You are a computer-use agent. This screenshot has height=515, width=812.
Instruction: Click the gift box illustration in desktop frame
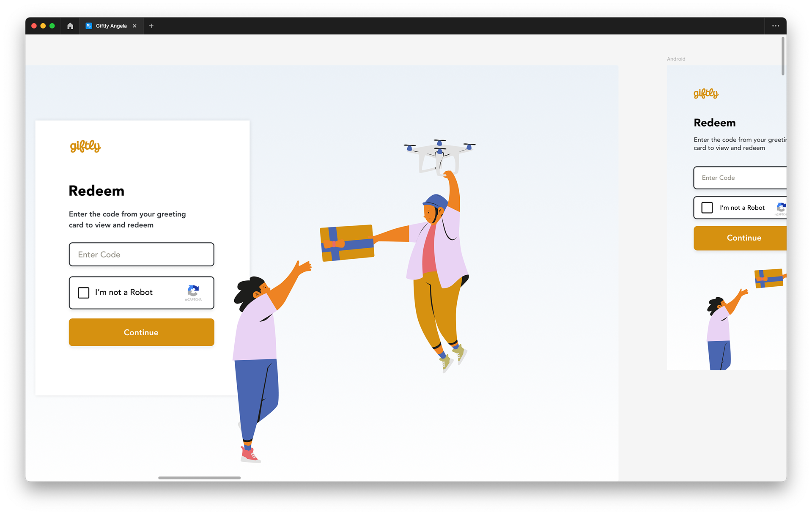(x=347, y=243)
